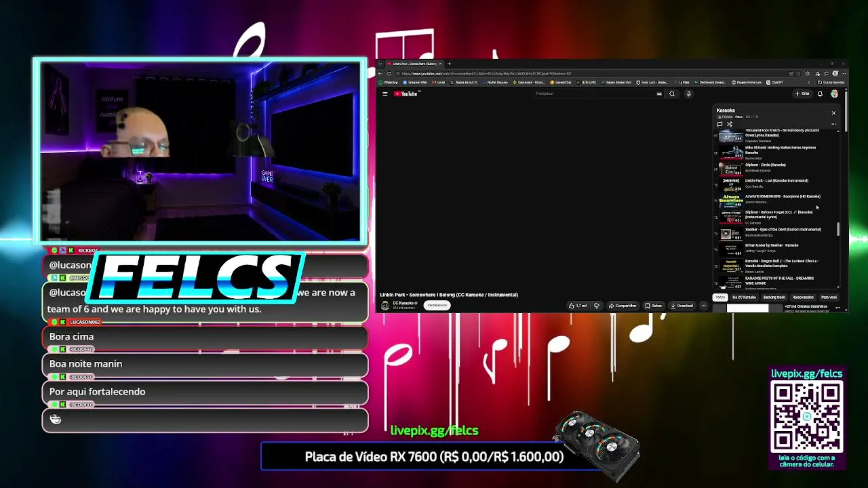Open the YouTube account avatar menu
Screen dimensions: 868x488
(834, 94)
